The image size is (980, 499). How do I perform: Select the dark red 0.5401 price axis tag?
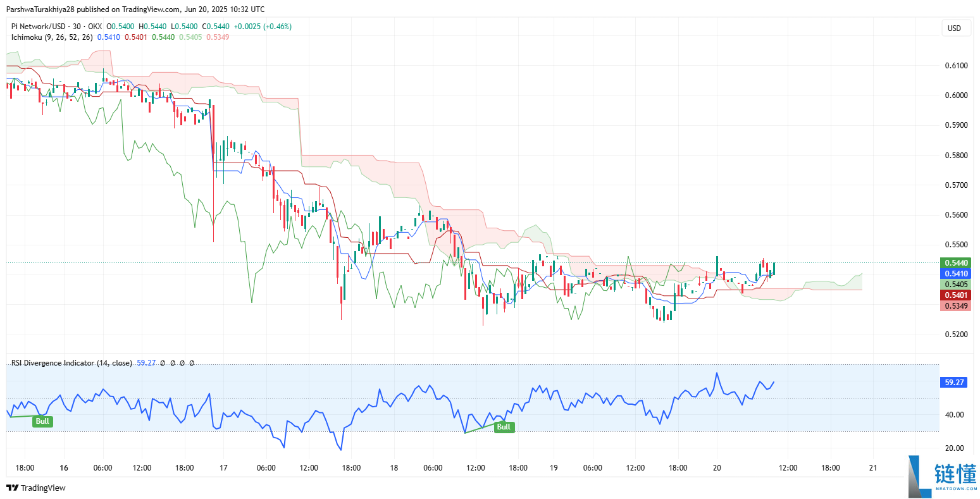pos(956,295)
